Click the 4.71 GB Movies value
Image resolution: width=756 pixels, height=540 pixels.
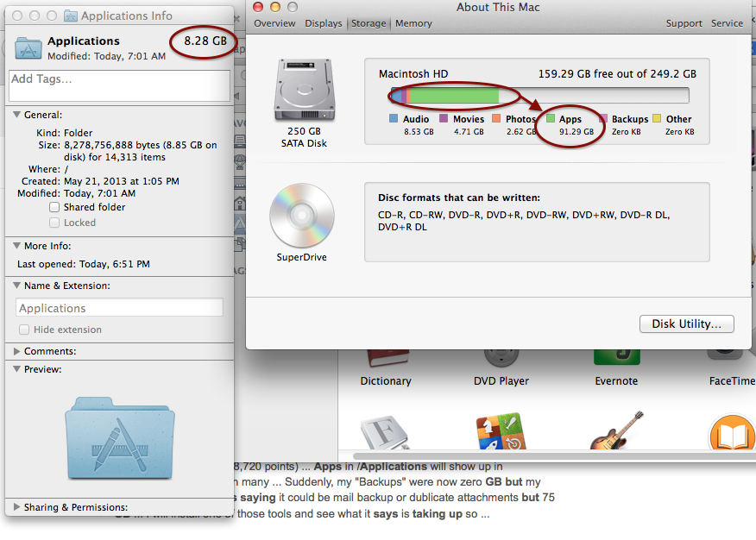469,131
